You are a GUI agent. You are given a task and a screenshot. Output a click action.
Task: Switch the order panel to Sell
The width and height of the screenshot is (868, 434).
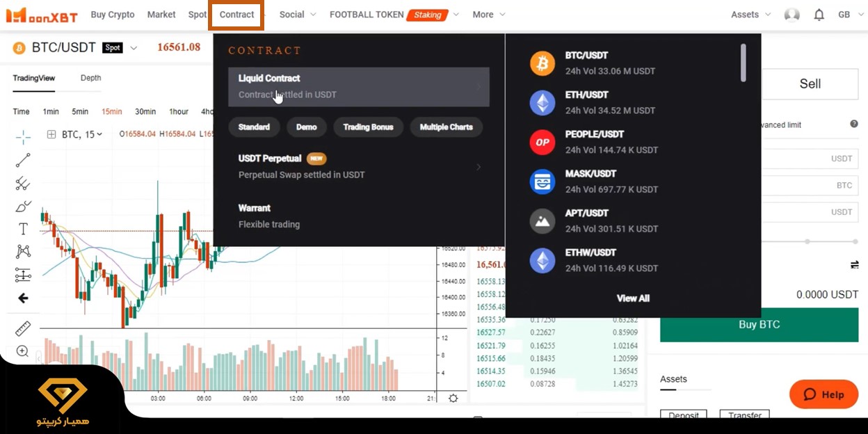(810, 83)
